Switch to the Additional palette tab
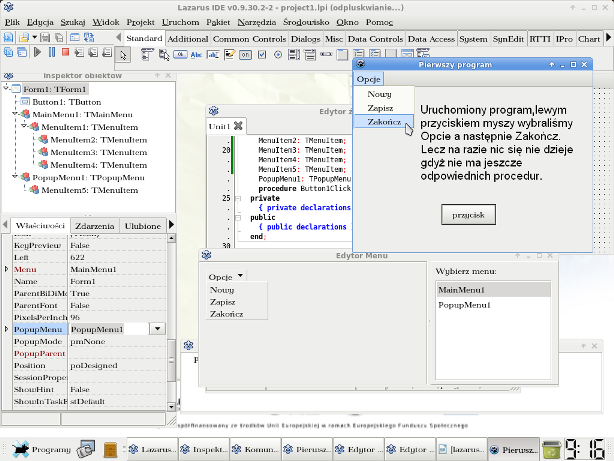The image size is (614, 461). [x=188, y=39]
